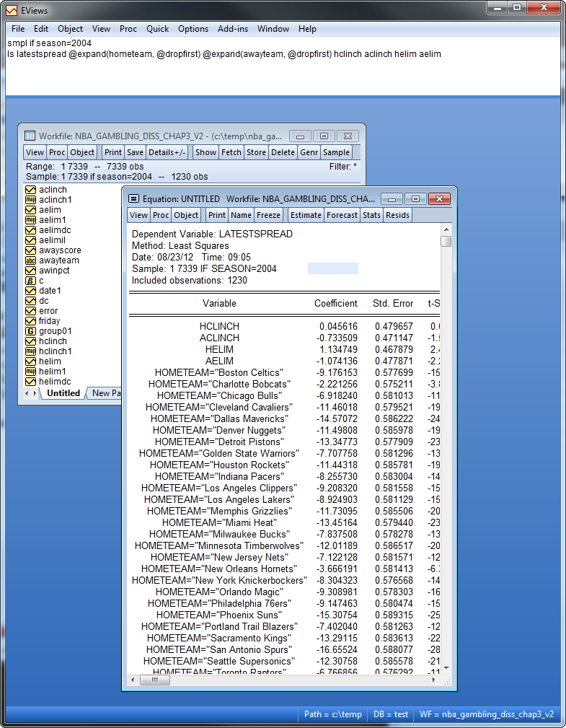Viewport: 566px width, 728px height.
Task: Open the workfile window's View menu
Action: coord(35,152)
